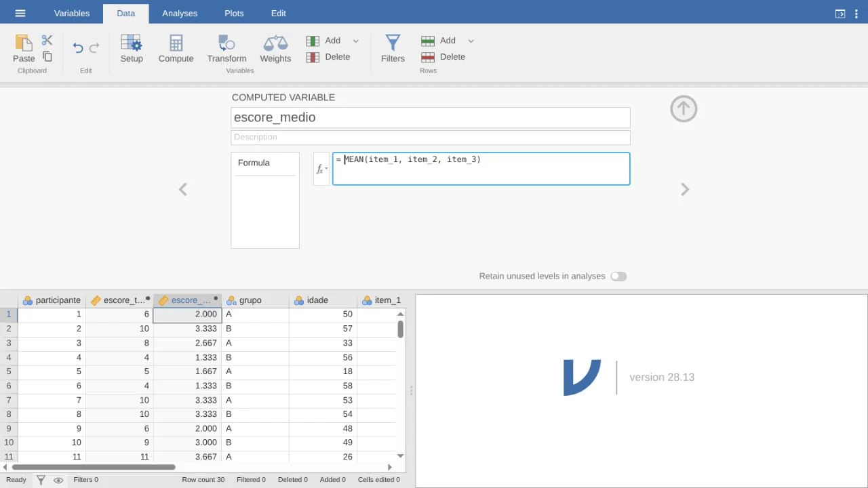
Task: Switch to the Edit tab
Action: click(278, 13)
